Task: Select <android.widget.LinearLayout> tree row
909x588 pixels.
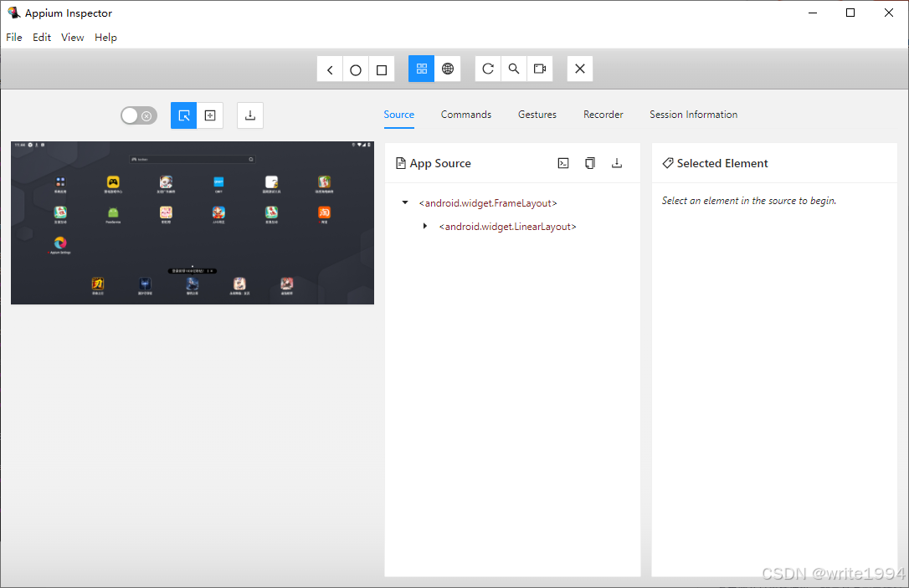Action: tap(507, 227)
